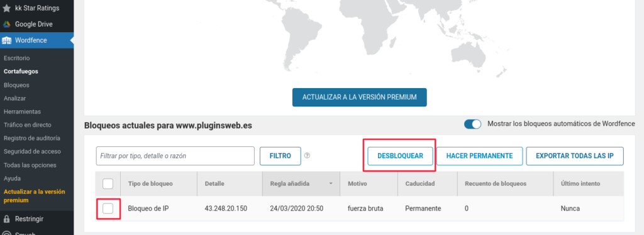Click the Bloqueo de IP type cell
This screenshot has width=644, height=235.
coord(148,209)
